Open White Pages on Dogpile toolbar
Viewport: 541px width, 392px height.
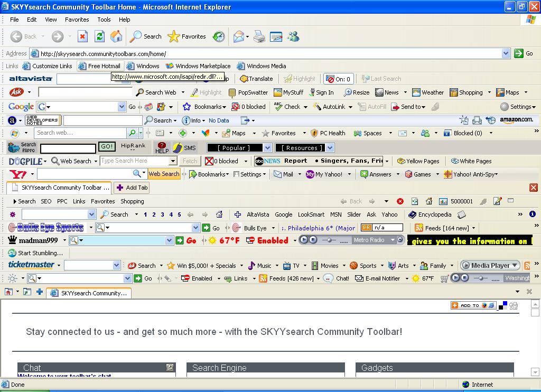(471, 161)
